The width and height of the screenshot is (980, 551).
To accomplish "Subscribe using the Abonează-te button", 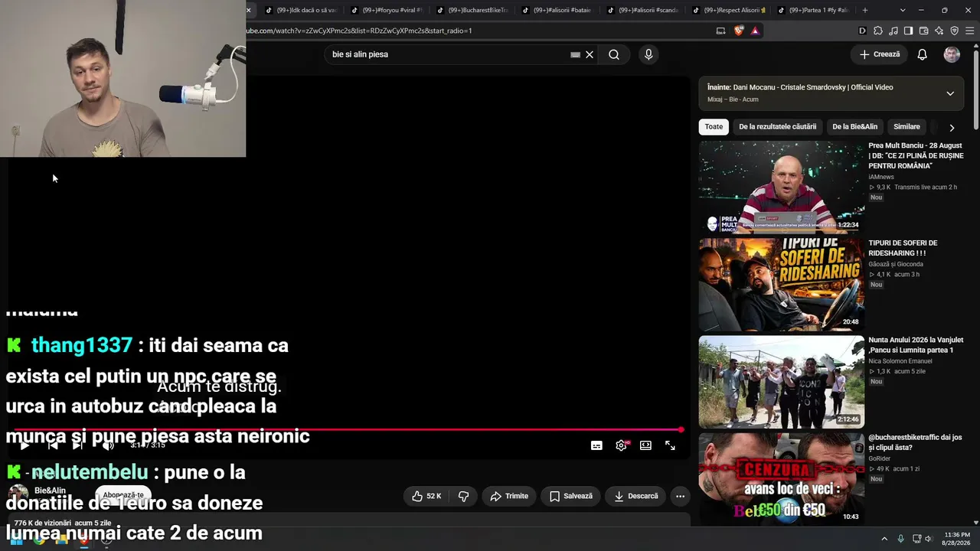I will (123, 495).
